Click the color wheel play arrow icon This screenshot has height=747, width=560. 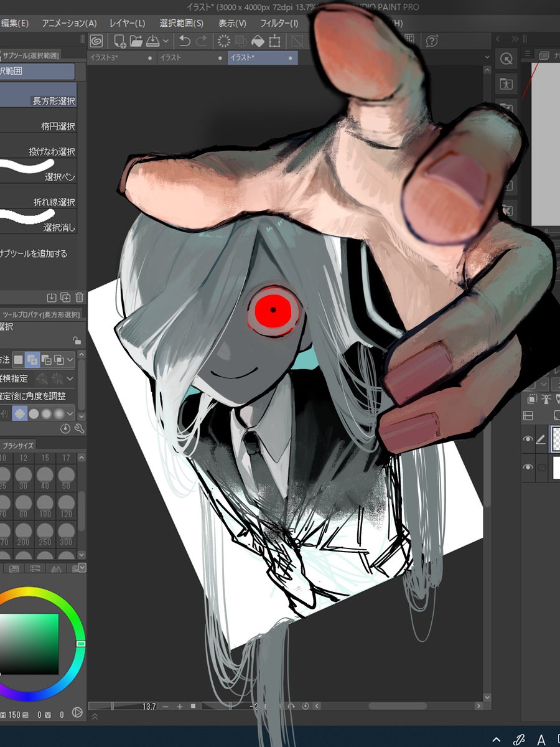[78, 713]
